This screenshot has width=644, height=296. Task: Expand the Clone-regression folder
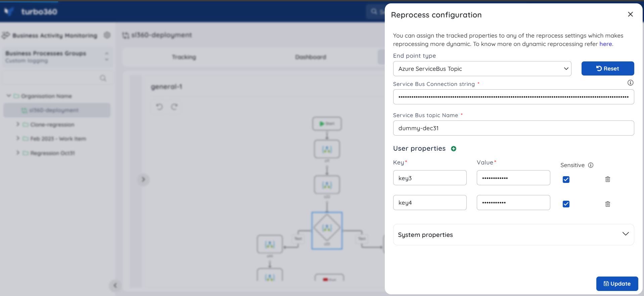18,125
